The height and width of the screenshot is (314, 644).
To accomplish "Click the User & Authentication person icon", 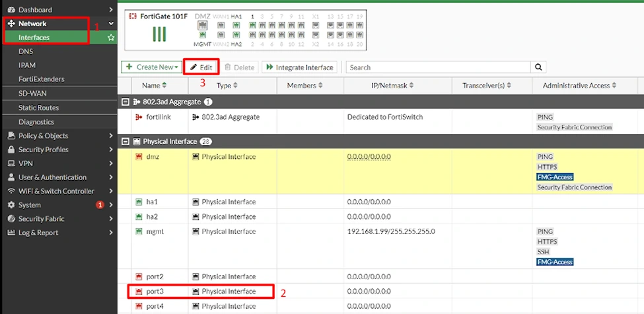I will pos(11,177).
